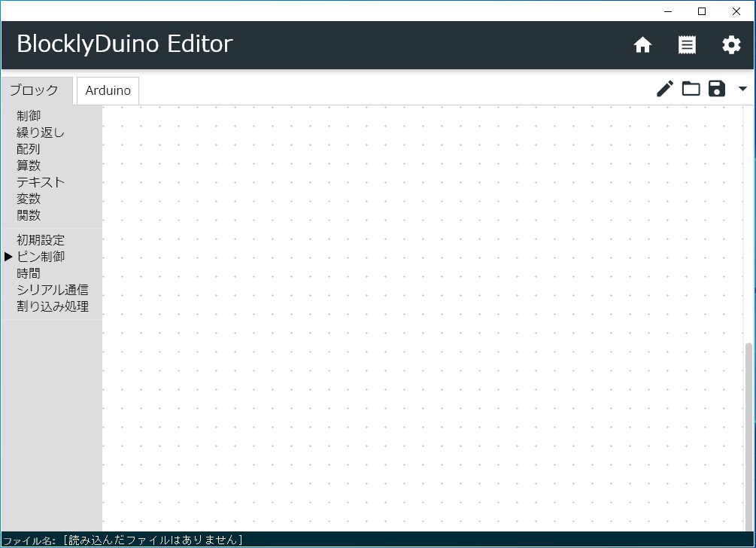
Task: Select the 制御 category
Action: [29, 116]
